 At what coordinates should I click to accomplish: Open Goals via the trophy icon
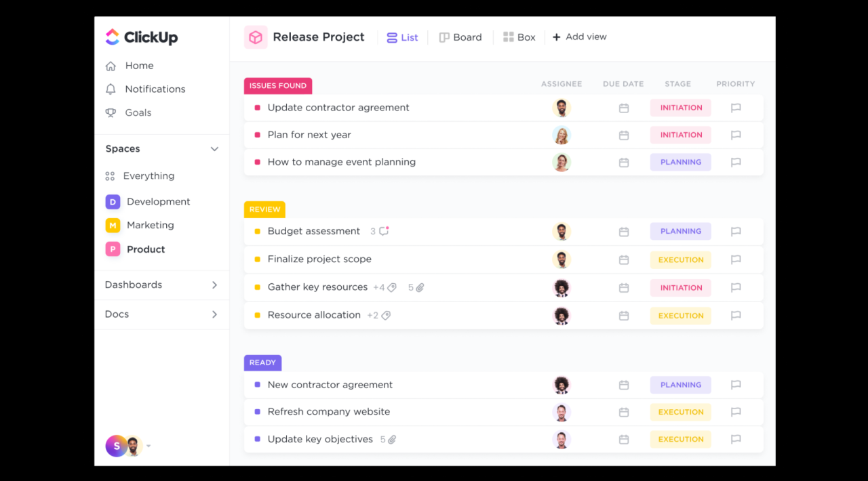(111, 112)
